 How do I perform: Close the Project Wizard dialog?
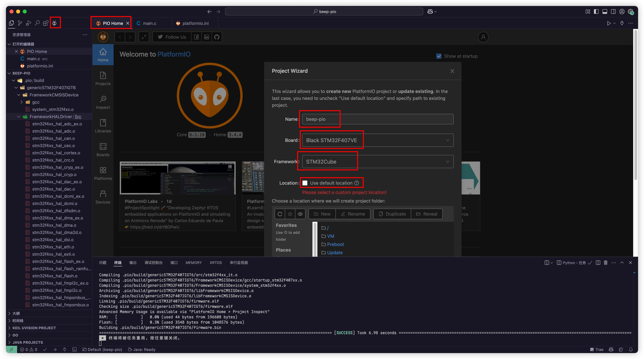(452, 71)
